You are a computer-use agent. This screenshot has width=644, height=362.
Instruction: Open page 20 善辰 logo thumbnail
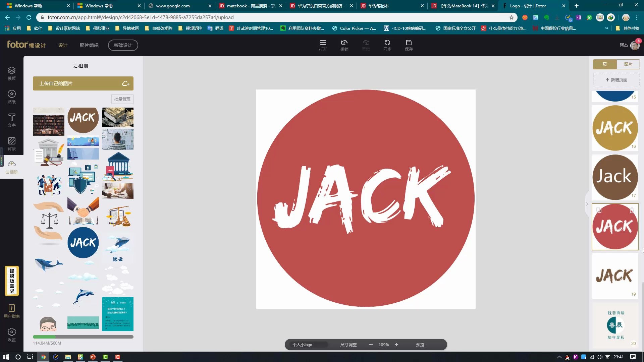[x=615, y=325]
